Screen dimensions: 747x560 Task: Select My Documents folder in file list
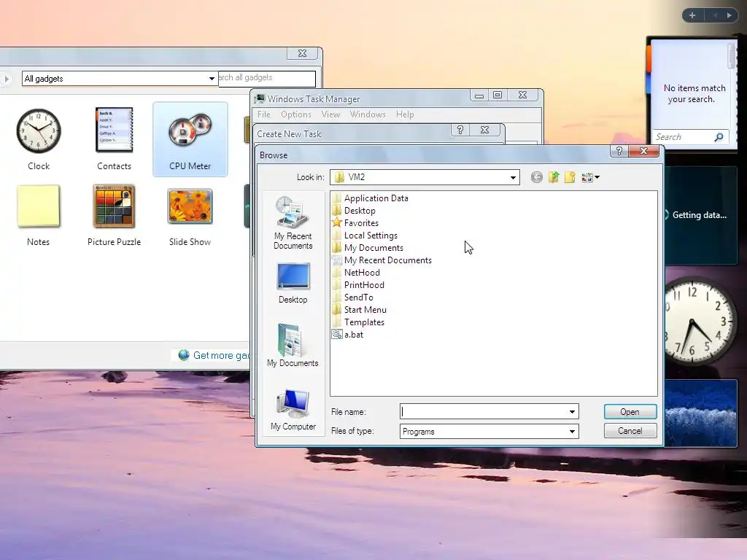click(x=368, y=248)
